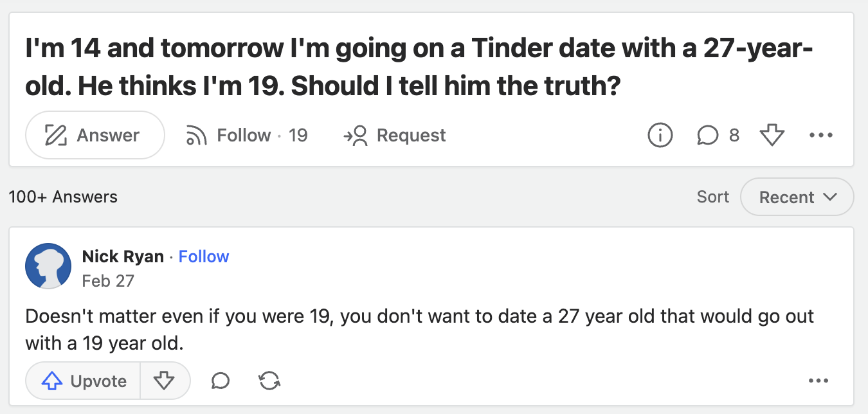
Task: Follow the question with 19 followers
Action: coord(244,135)
